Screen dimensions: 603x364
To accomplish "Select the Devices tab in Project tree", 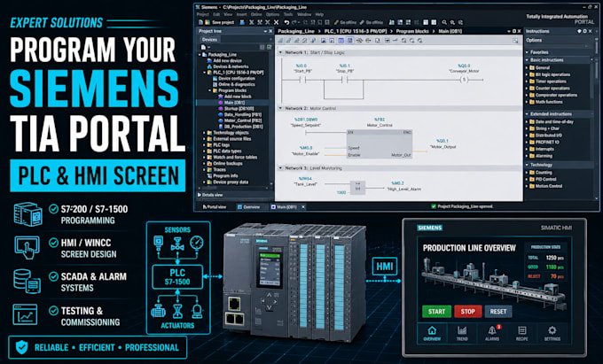I will [209, 40].
